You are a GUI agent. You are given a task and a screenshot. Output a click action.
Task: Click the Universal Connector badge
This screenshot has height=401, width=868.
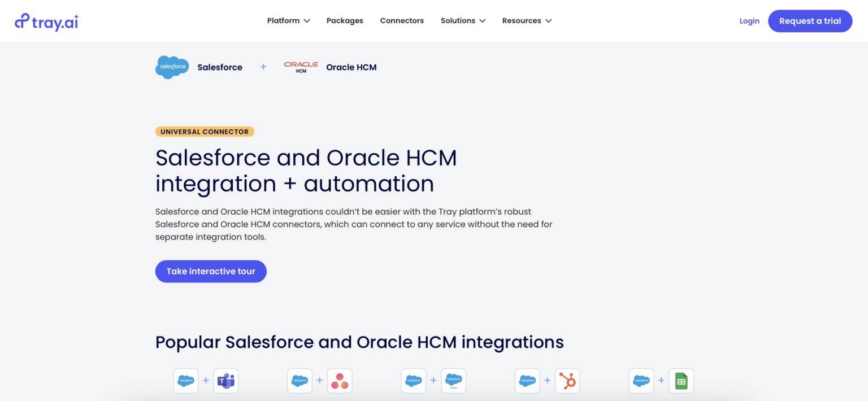(x=205, y=131)
